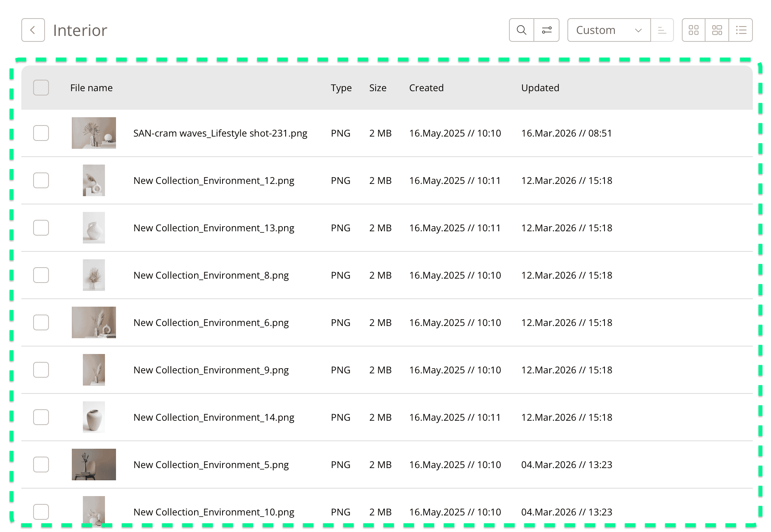This screenshot has height=532, width=771.
Task: Switch to list view
Action: [x=741, y=30]
